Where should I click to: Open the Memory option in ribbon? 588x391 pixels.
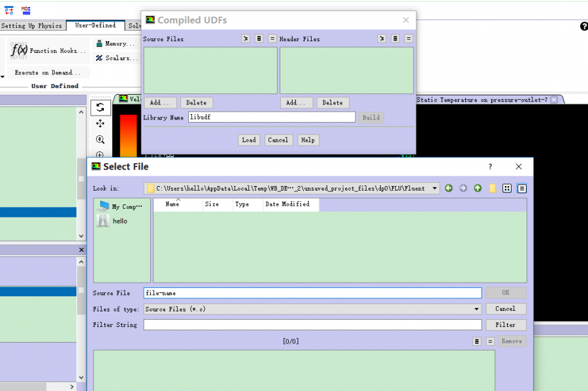pos(115,44)
